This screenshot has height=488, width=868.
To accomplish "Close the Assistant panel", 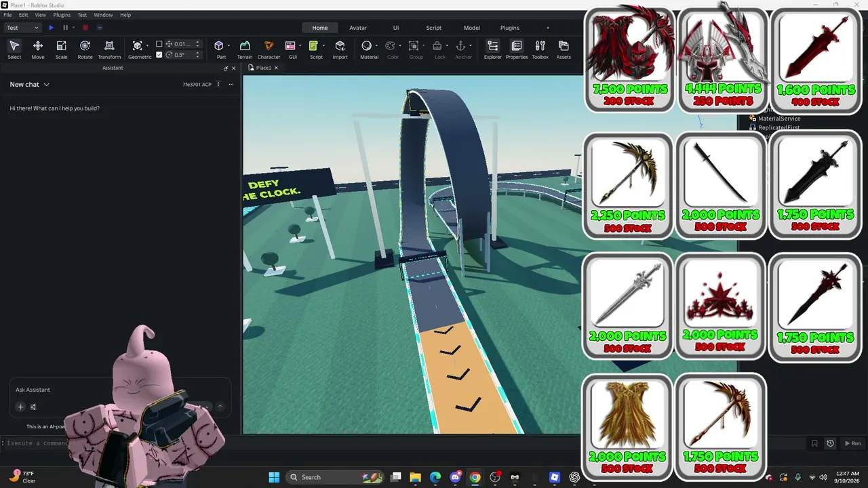I will click(x=234, y=68).
